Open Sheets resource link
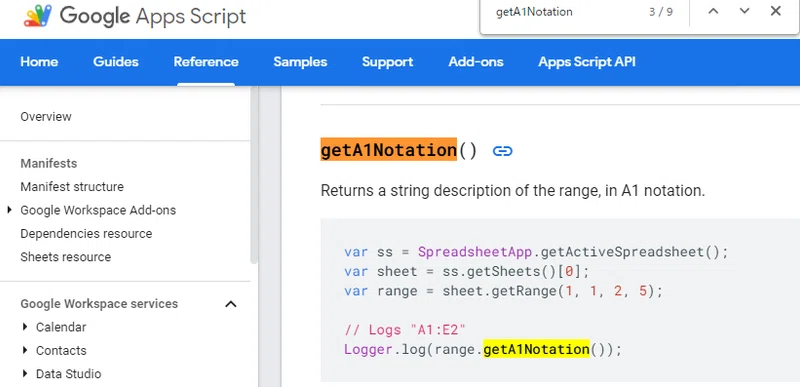800x387 pixels. (x=65, y=257)
